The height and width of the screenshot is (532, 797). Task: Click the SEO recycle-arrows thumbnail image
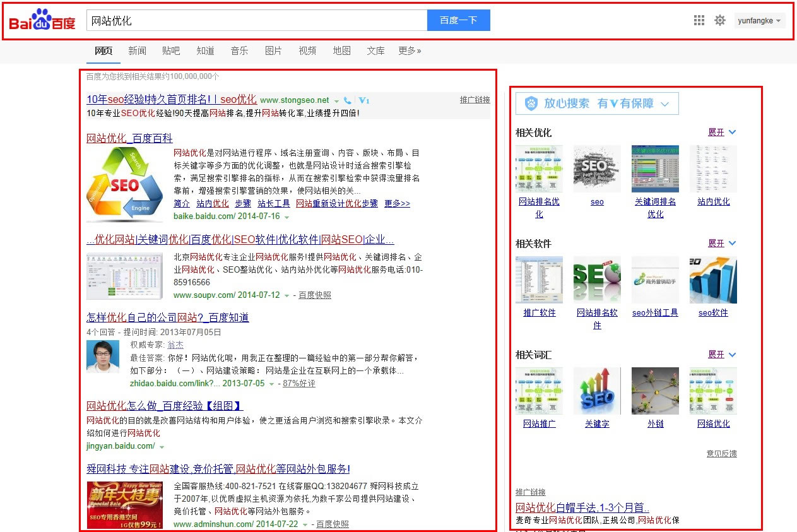point(124,184)
